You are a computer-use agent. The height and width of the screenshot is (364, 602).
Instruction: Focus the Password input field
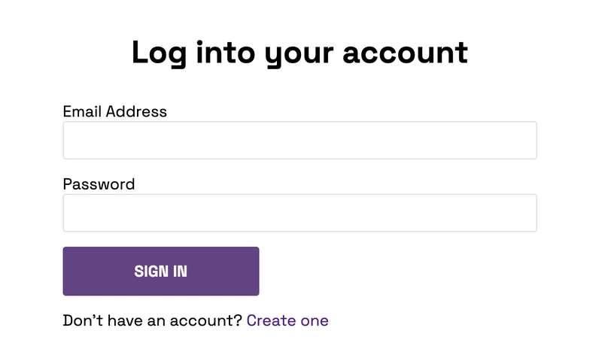click(x=299, y=213)
